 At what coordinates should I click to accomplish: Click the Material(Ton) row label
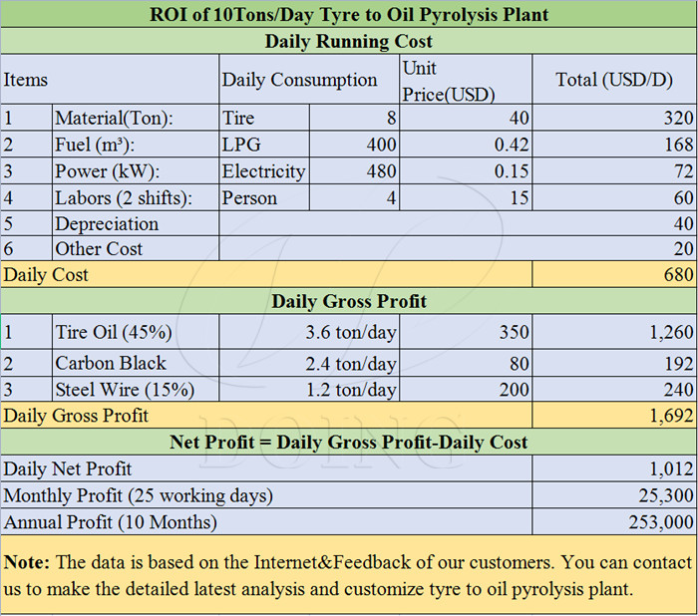pos(114,119)
